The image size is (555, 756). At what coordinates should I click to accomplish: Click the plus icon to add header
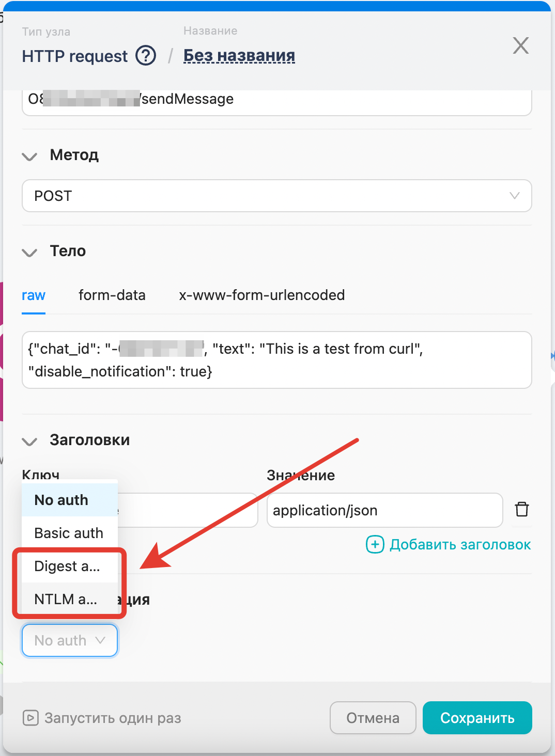pyautogui.click(x=375, y=544)
